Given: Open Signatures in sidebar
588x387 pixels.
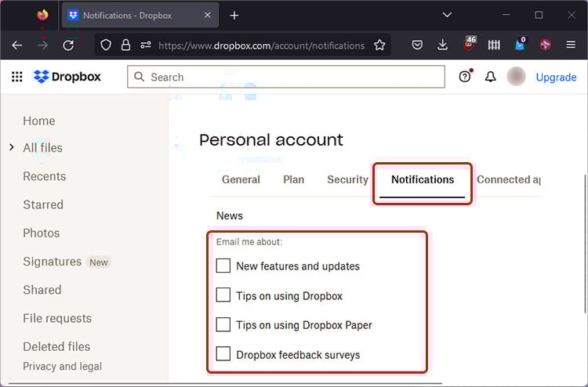Looking at the screenshot, I should (x=52, y=262).
